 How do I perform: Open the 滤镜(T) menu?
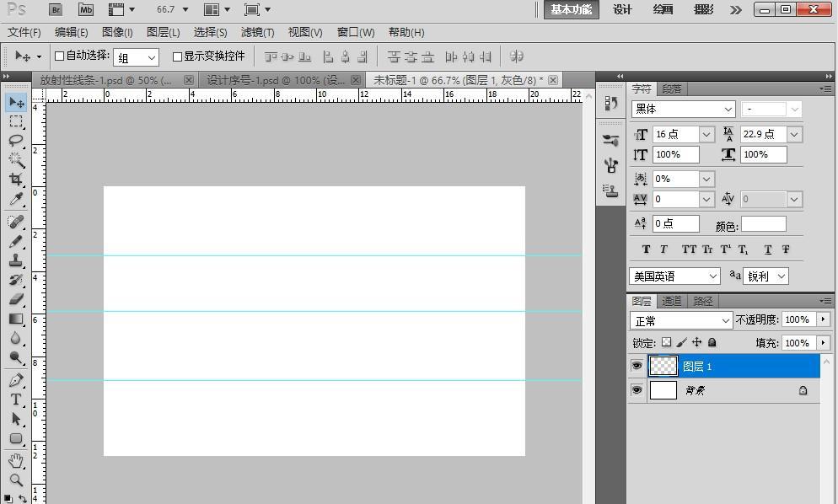(257, 33)
